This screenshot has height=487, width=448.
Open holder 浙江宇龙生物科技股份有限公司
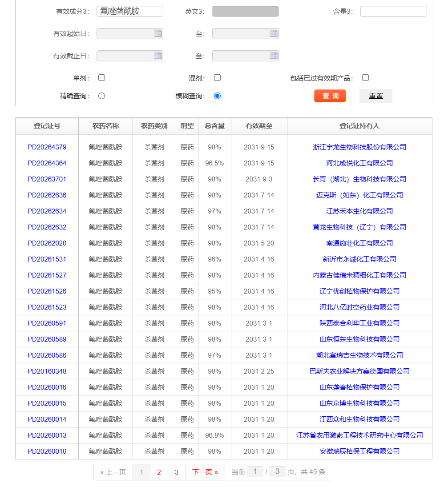pyautogui.click(x=359, y=147)
